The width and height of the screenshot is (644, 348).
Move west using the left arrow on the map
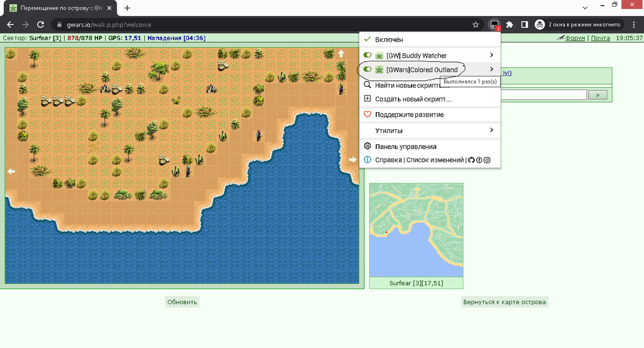pyautogui.click(x=11, y=171)
